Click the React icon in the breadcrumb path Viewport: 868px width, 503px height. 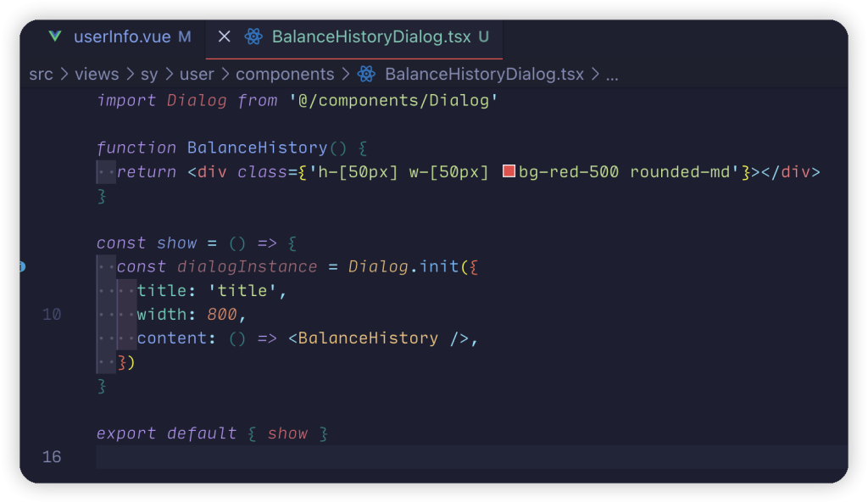click(x=366, y=75)
